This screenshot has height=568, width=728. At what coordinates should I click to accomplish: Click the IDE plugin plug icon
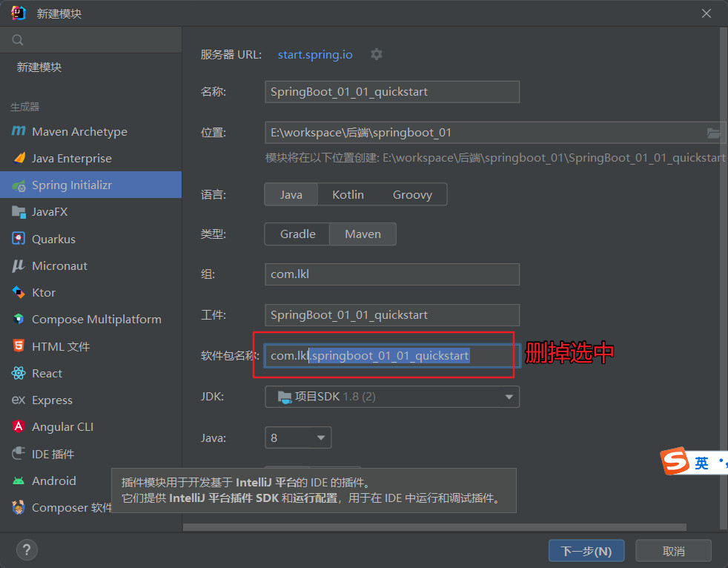point(19,453)
